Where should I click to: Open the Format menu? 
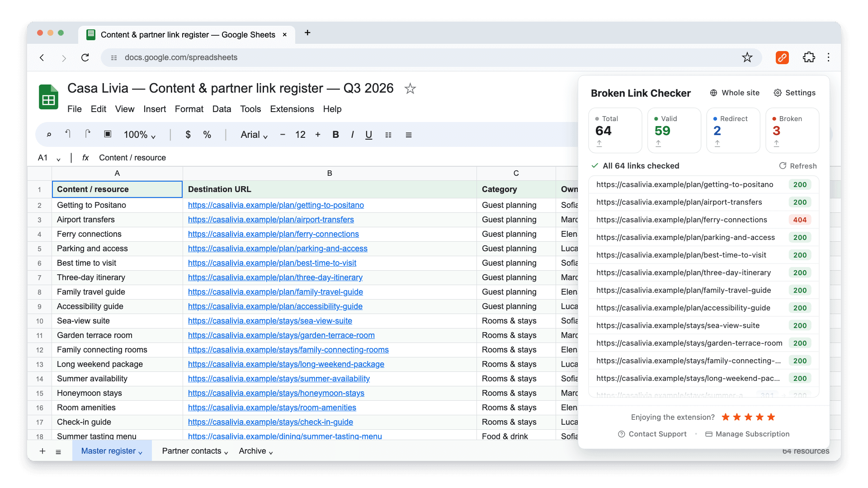(x=189, y=109)
